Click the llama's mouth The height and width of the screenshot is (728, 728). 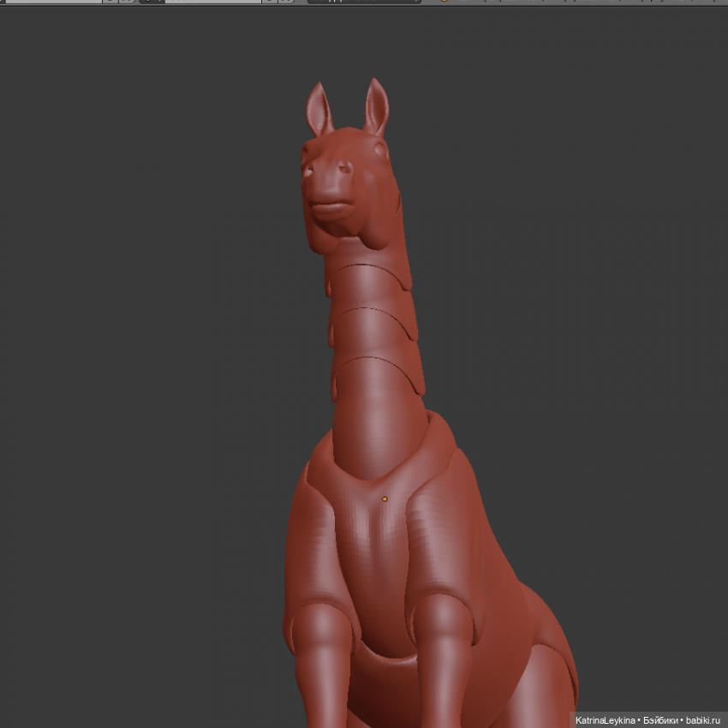point(328,206)
